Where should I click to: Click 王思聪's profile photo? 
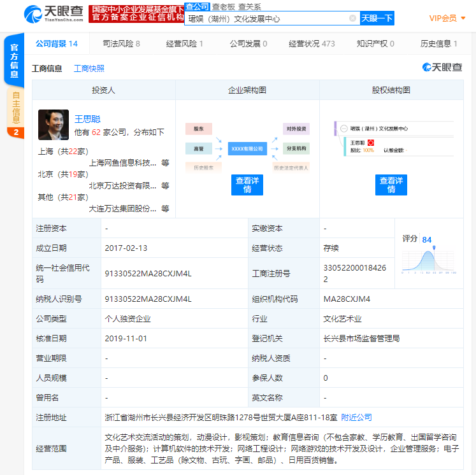pos(54,125)
